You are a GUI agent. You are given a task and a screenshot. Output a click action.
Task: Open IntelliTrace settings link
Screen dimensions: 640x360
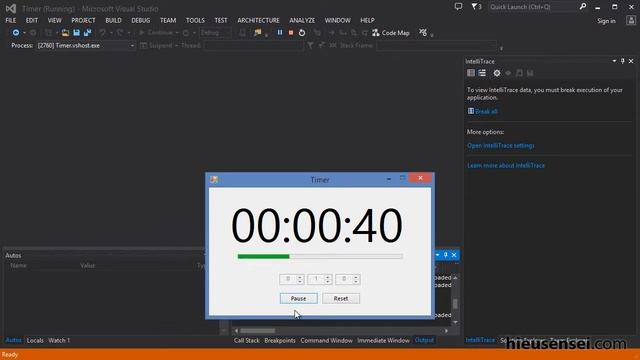(501, 146)
